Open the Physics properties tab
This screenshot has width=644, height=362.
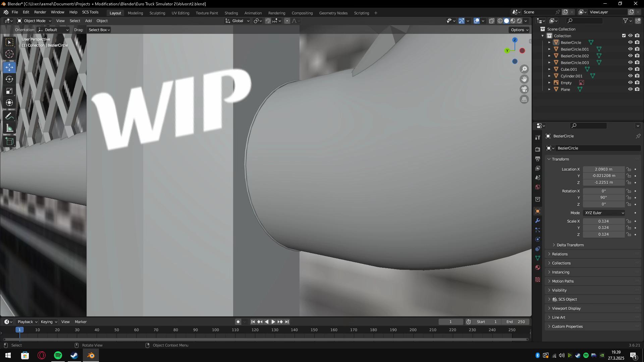538,239
